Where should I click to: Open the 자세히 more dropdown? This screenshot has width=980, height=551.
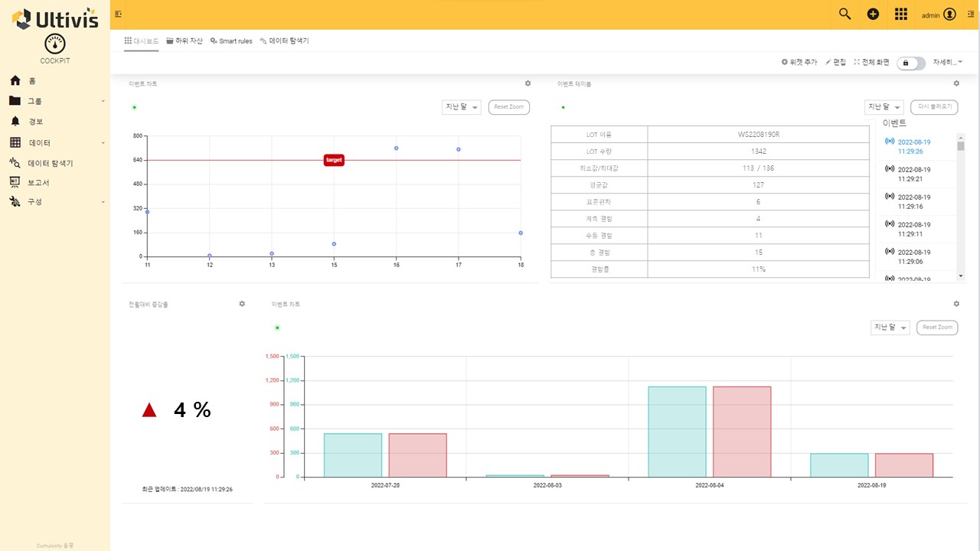point(948,62)
